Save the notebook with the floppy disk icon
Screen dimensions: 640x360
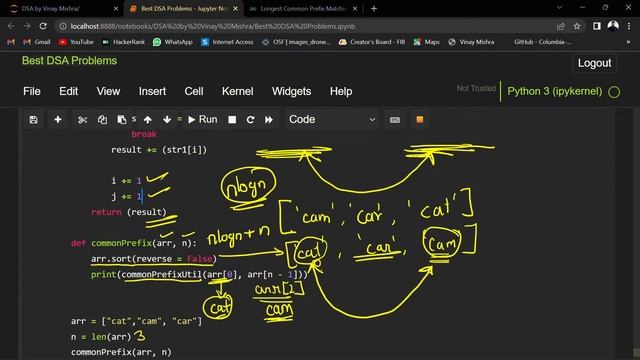click(x=33, y=120)
